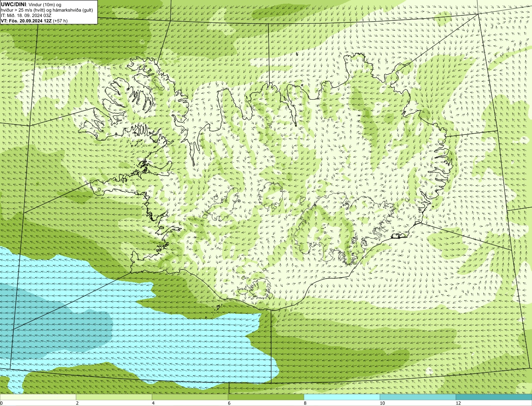Click the legend scale label '6'

(229, 403)
